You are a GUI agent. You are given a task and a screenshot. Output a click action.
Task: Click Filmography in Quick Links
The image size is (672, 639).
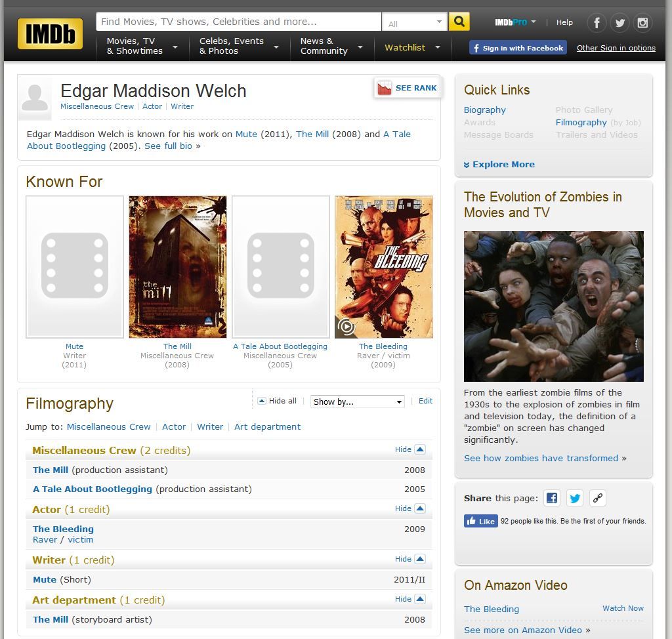point(581,123)
